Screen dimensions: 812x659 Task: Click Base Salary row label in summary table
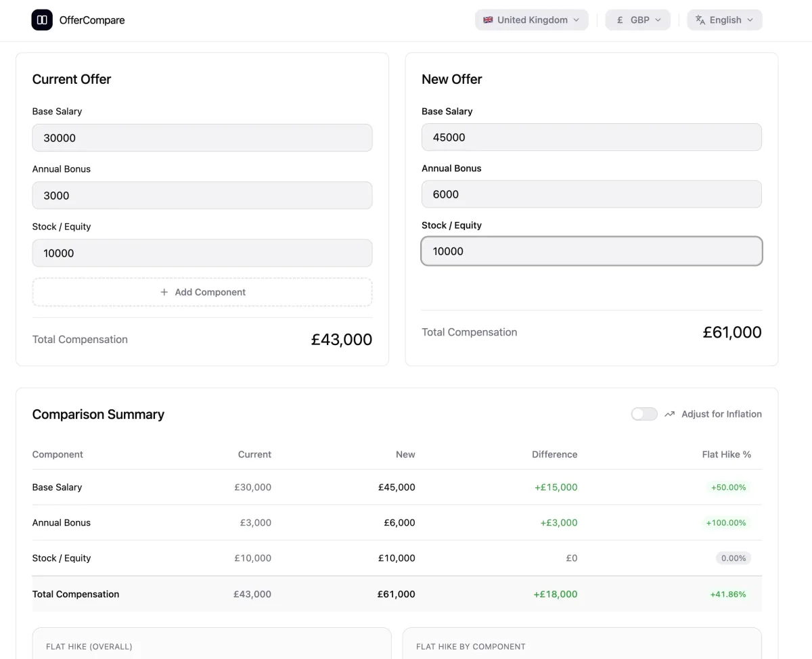coord(57,487)
